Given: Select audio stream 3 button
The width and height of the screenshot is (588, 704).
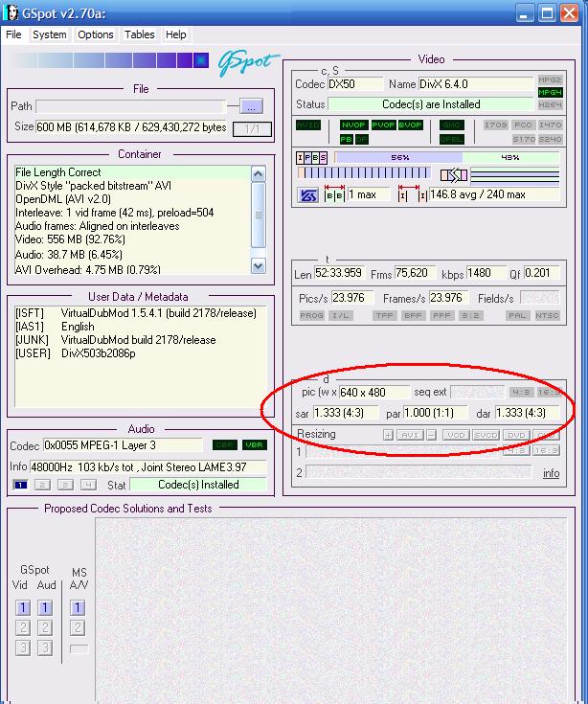Looking at the screenshot, I should coord(65,485).
